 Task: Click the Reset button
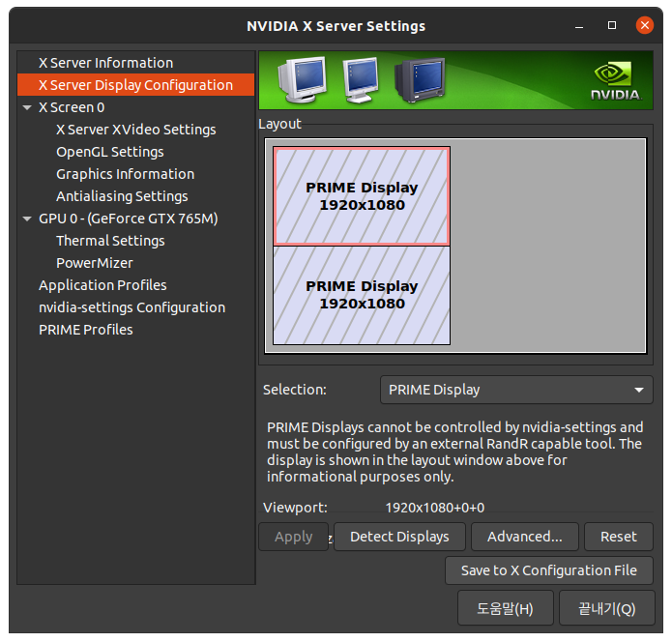(619, 537)
